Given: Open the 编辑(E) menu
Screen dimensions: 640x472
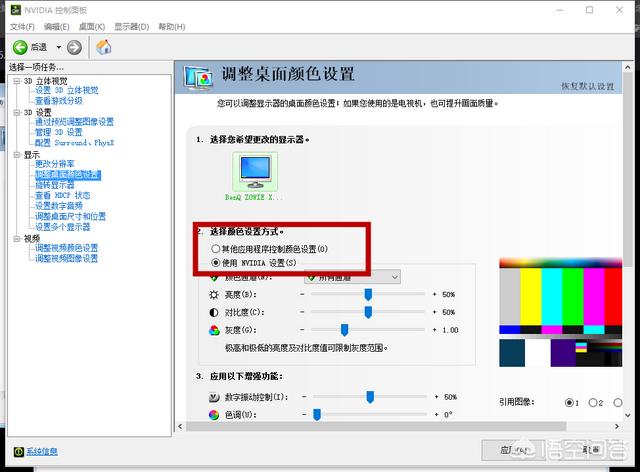Looking at the screenshot, I should coord(57,27).
